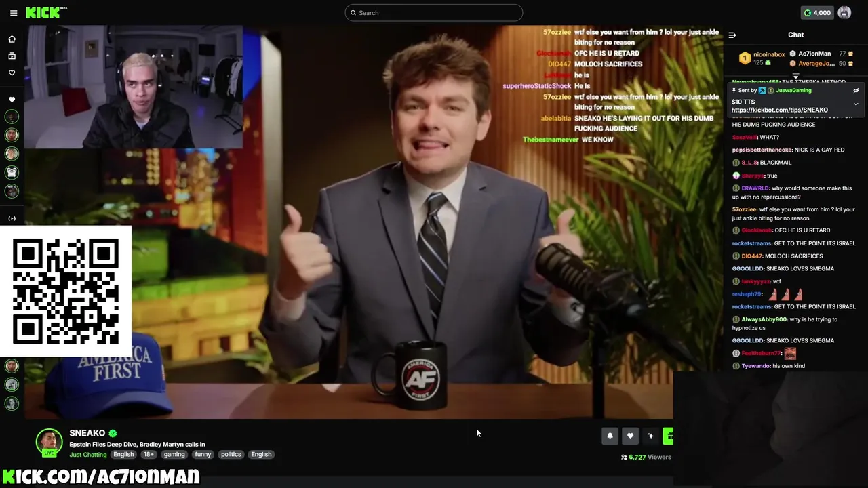Open chat user pepsisbetterthancoke name

click(762, 150)
